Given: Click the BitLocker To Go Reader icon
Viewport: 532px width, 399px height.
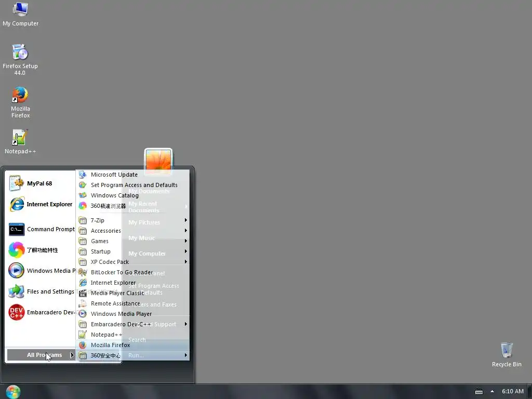Looking at the screenshot, I should [83, 272].
